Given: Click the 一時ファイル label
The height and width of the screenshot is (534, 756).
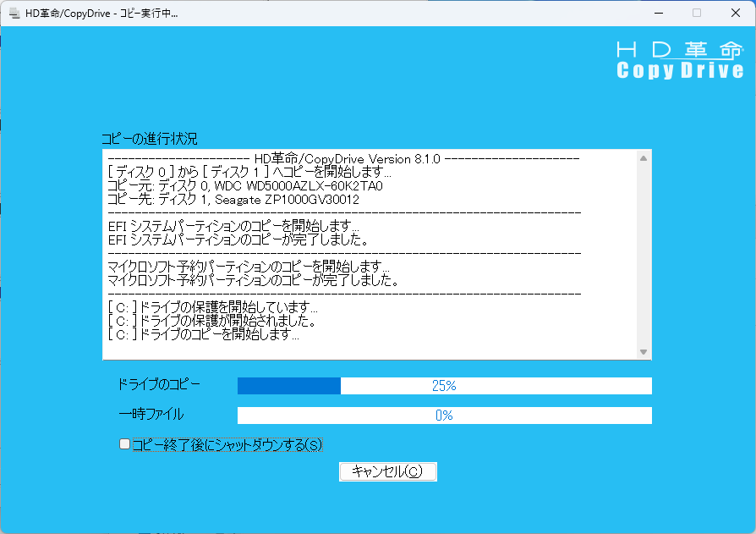Looking at the screenshot, I should 151,414.
